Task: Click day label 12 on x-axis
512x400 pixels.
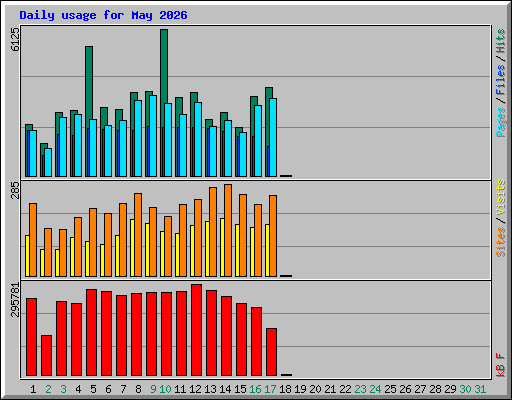Action: [195, 389]
